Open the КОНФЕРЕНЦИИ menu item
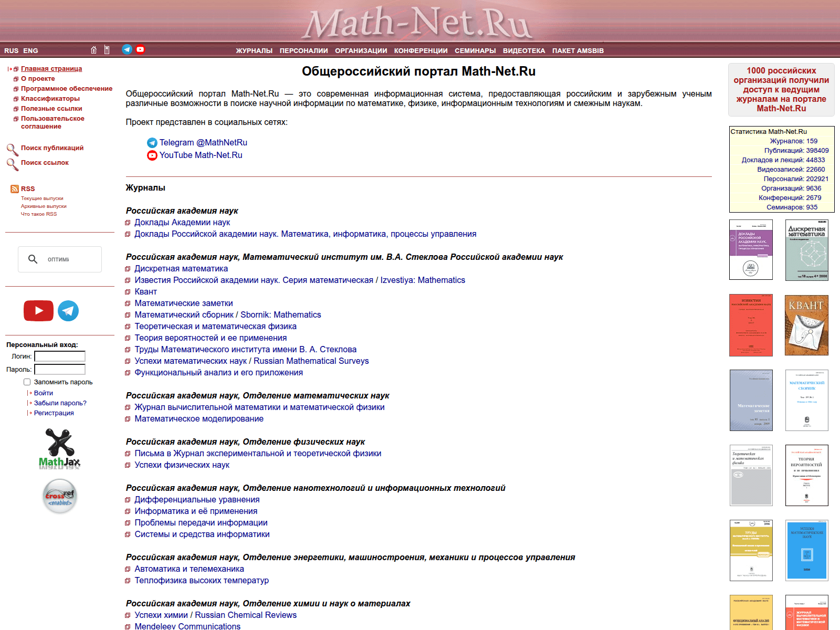 pos(421,51)
